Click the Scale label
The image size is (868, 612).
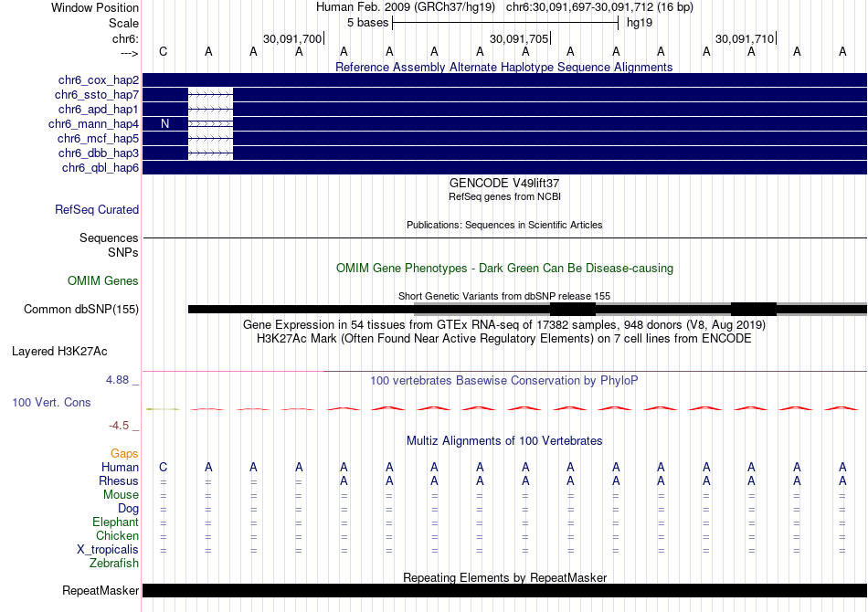123,23
